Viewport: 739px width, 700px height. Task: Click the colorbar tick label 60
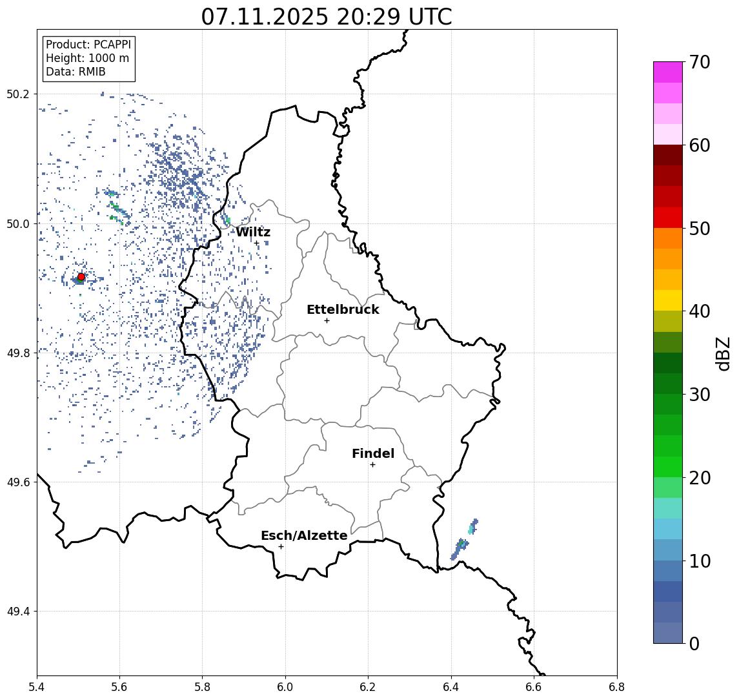(x=700, y=145)
